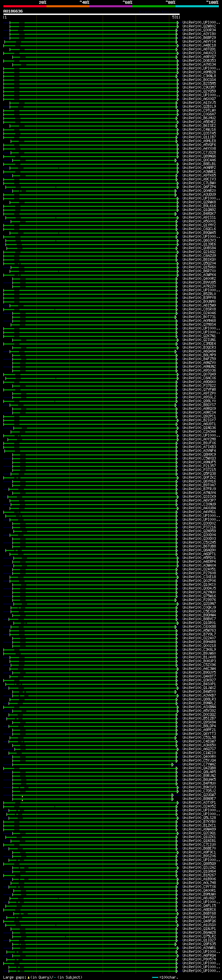The width and height of the screenshot is (222, 980).
Task: Select the UniRef100_P37216 label
Action: point(199,527)
